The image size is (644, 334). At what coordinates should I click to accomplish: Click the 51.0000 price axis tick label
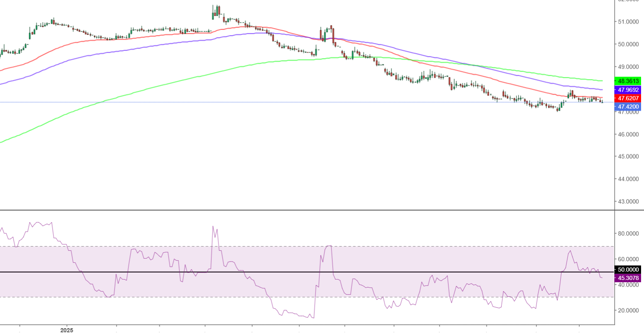coord(629,22)
